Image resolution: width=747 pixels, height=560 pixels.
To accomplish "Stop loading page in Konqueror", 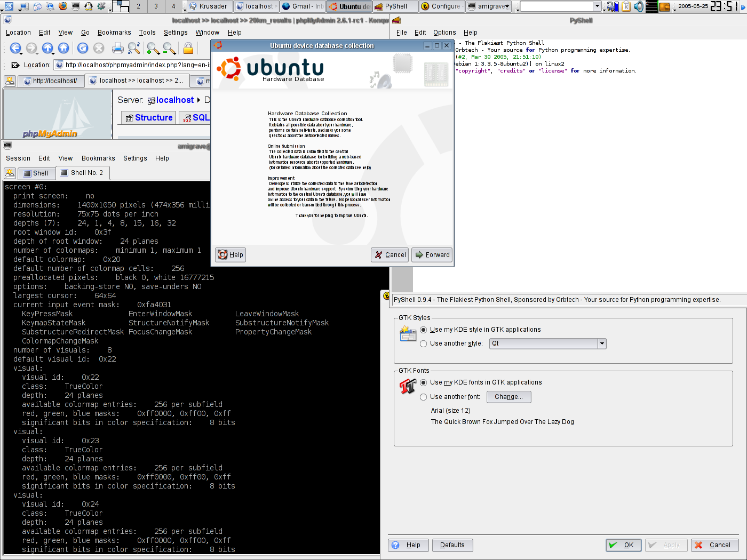I will point(99,49).
